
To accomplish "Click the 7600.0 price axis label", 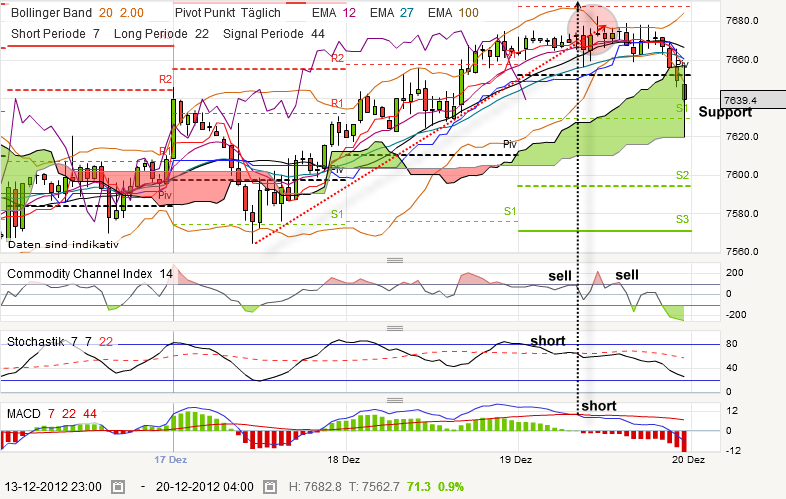I will coord(742,175).
